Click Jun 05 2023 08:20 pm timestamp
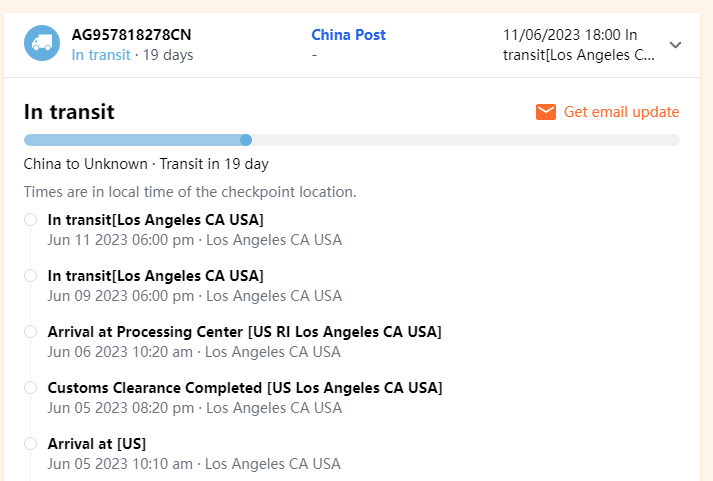 click(x=121, y=408)
